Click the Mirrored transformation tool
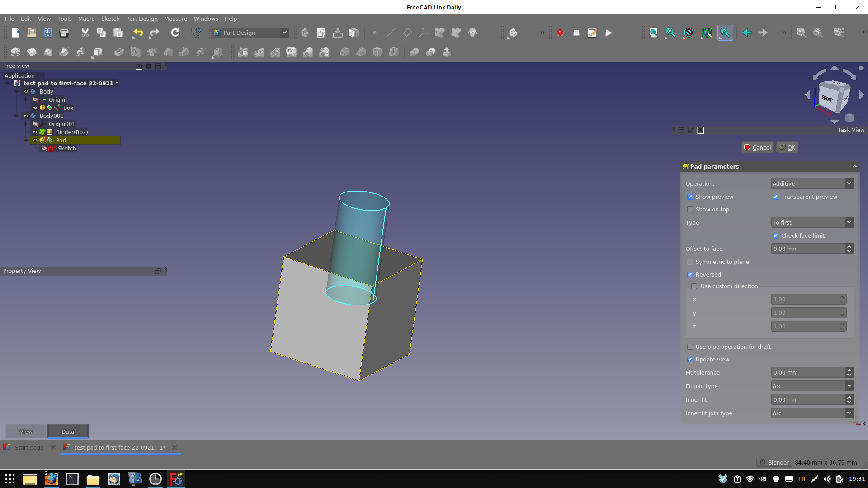The height and width of the screenshot is (488, 868). [243, 52]
